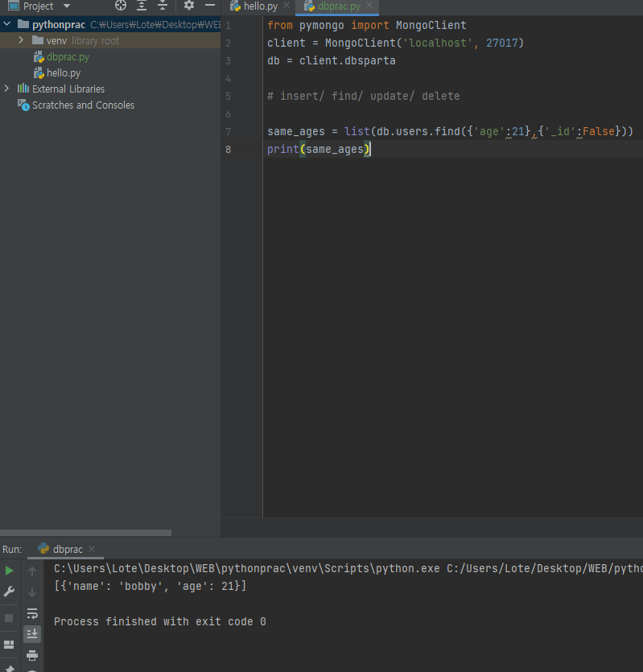Viewport: 643px width, 672px height.
Task: Click the External Libraries bar-chart icon
Action: [23, 89]
